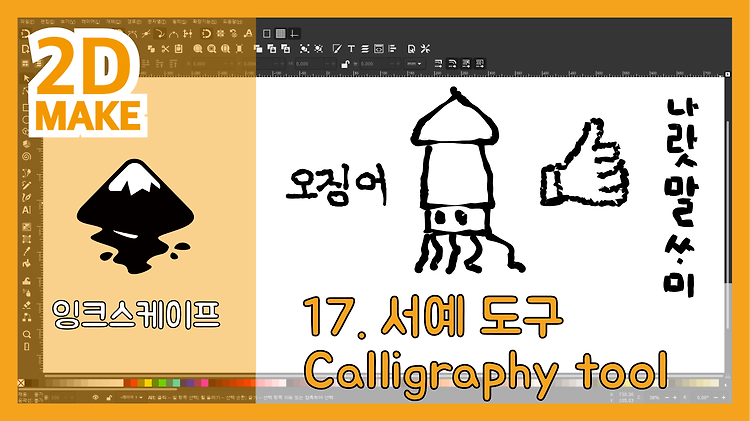Toggle the width/height lock icon
750x421 pixels.
click(345, 64)
